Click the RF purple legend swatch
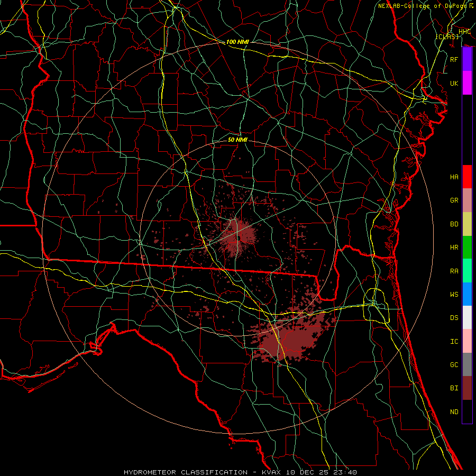This screenshot has height=476, width=476. point(467,59)
